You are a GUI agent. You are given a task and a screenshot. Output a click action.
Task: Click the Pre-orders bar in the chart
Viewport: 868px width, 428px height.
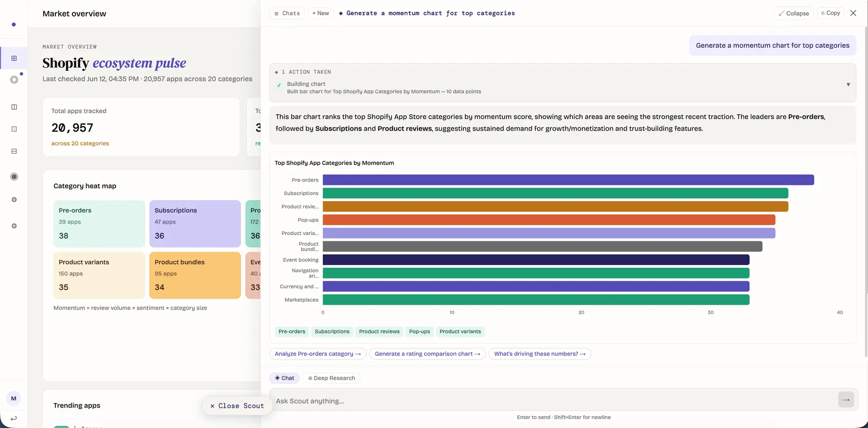(x=568, y=180)
